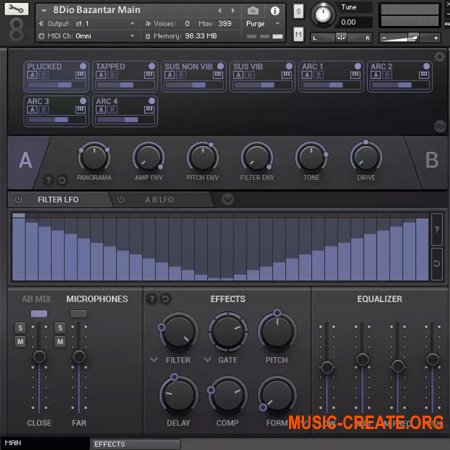The width and height of the screenshot is (450, 450).
Task: Mute the FAR microphone
Action: 60,341
